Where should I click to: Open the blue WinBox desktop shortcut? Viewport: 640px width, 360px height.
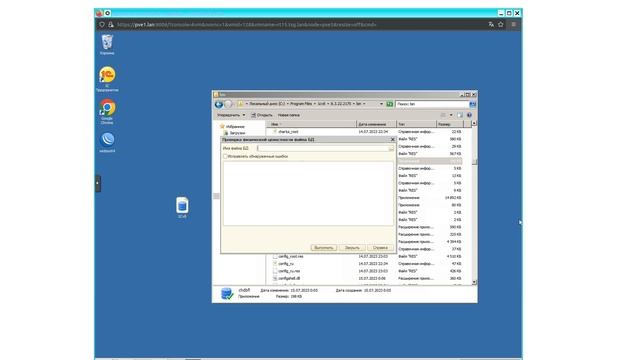(x=107, y=142)
